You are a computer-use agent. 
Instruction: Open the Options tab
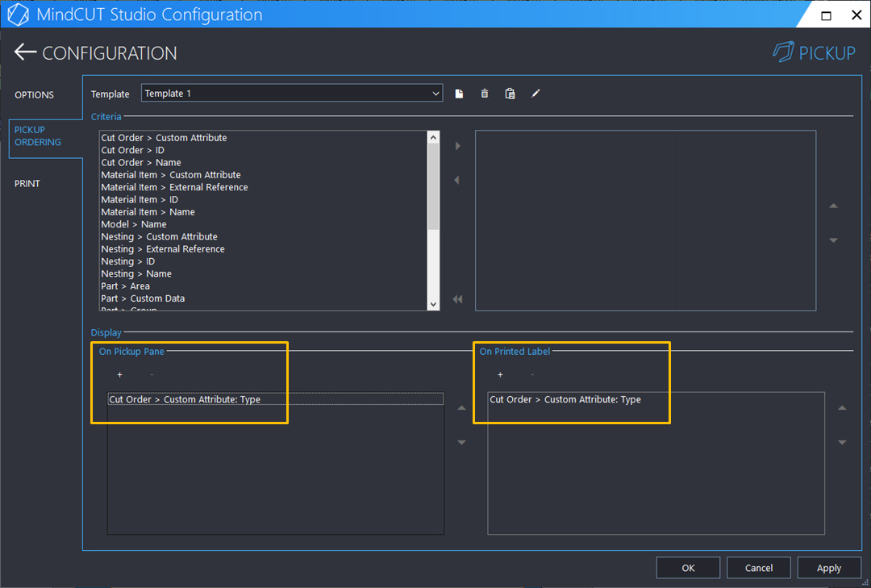(x=35, y=95)
